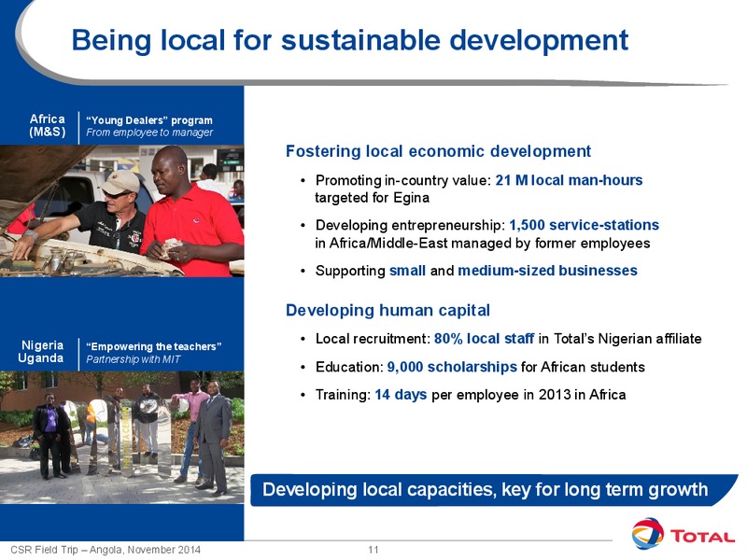Click 'per employee in 2013 in Africa' text
The height and width of the screenshot is (560, 747).
[x=529, y=395]
